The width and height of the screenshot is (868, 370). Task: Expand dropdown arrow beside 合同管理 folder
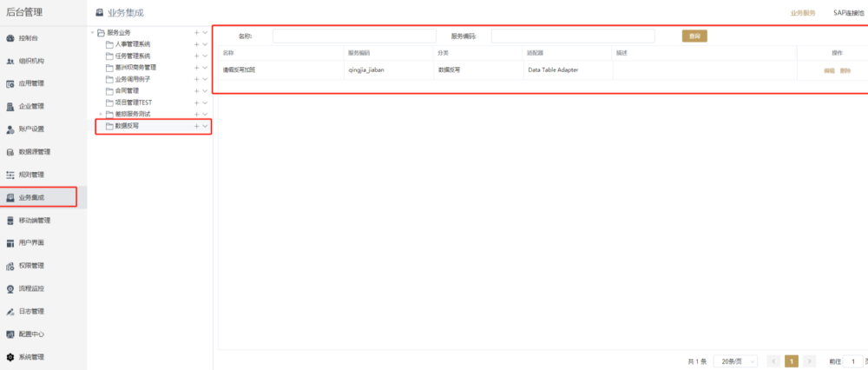[205, 90]
